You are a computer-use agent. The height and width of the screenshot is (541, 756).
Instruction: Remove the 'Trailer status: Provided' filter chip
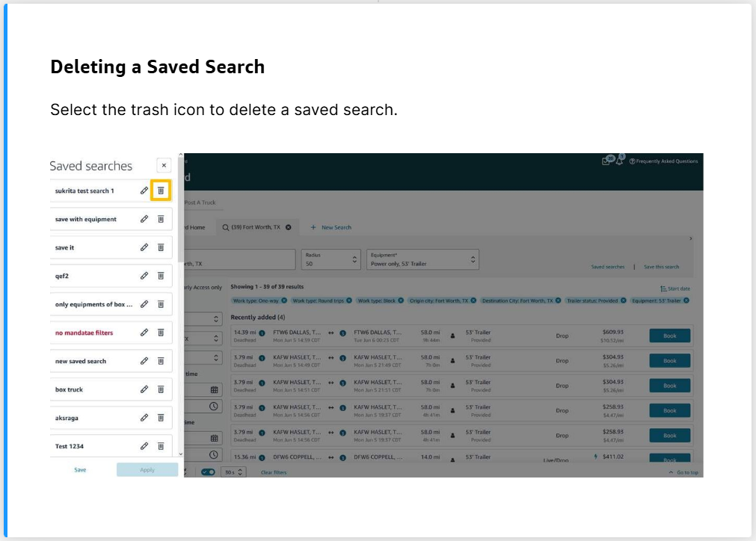623,300
